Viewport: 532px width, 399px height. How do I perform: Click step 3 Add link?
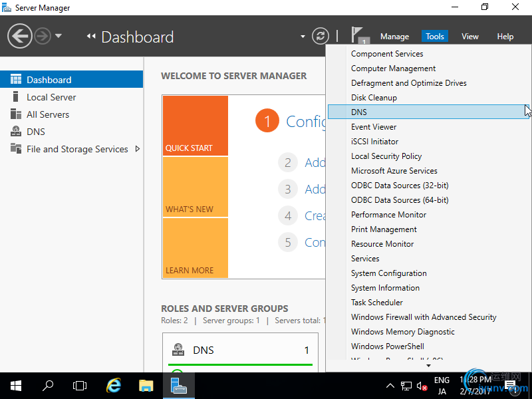pos(315,189)
